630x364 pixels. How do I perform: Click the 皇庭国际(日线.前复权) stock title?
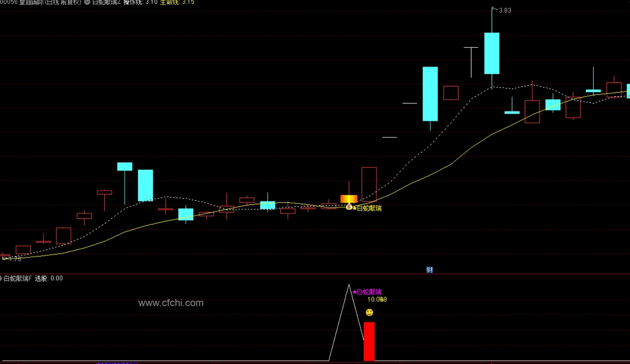coord(50,2)
